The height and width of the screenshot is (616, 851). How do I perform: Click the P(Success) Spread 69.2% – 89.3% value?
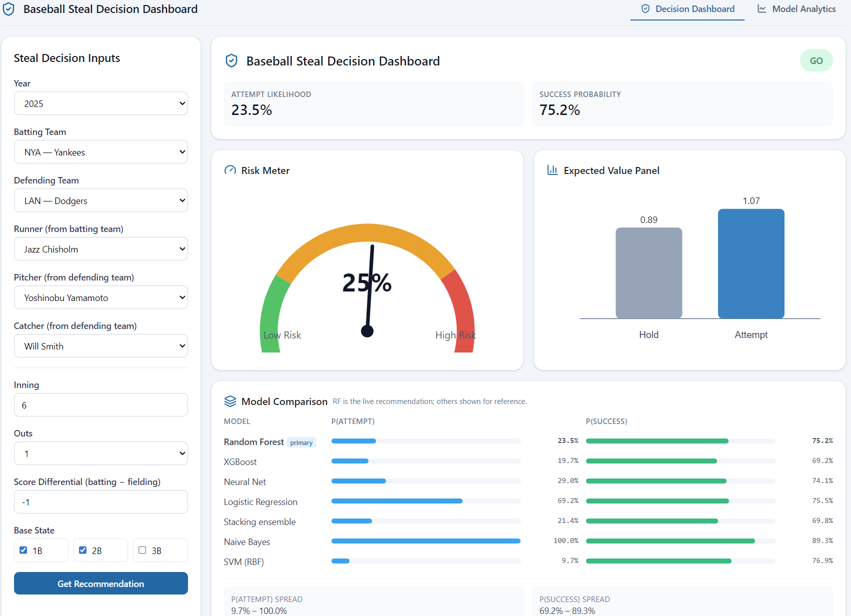tap(567, 610)
